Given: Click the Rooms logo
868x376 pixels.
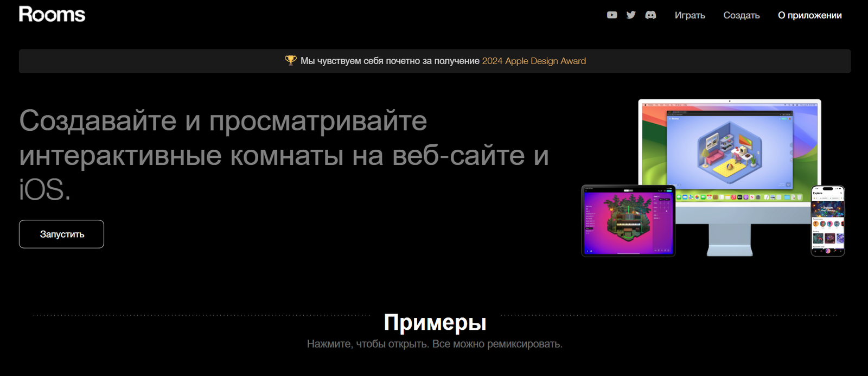Looking at the screenshot, I should [52, 15].
